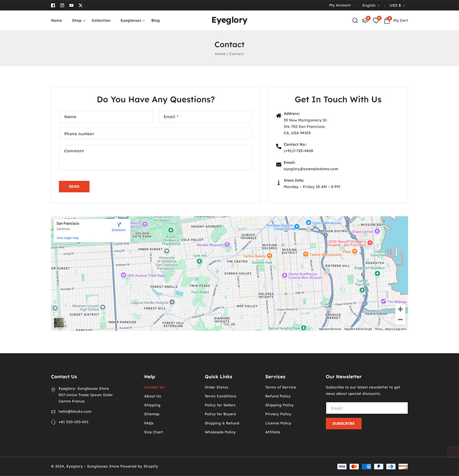This screenshot has width=459, height=476.
Task: Open the shopping cart bag icon
Action: click(387, 20)
